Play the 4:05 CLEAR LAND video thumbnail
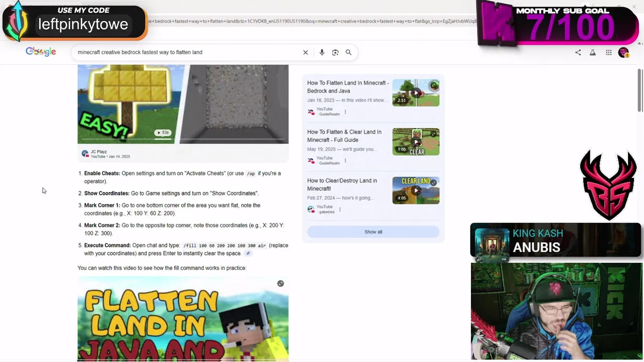 pos(416,190)
